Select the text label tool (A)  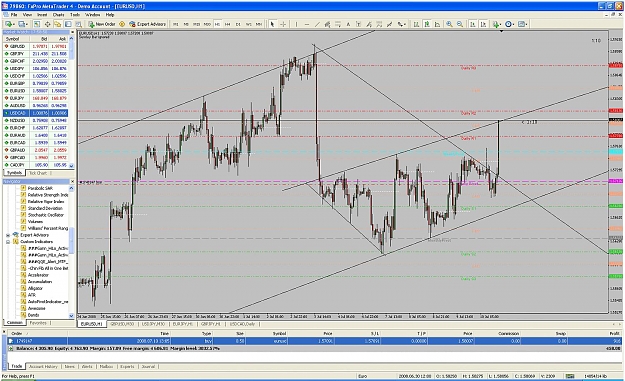pyautogui.click(x=348, y=24)
